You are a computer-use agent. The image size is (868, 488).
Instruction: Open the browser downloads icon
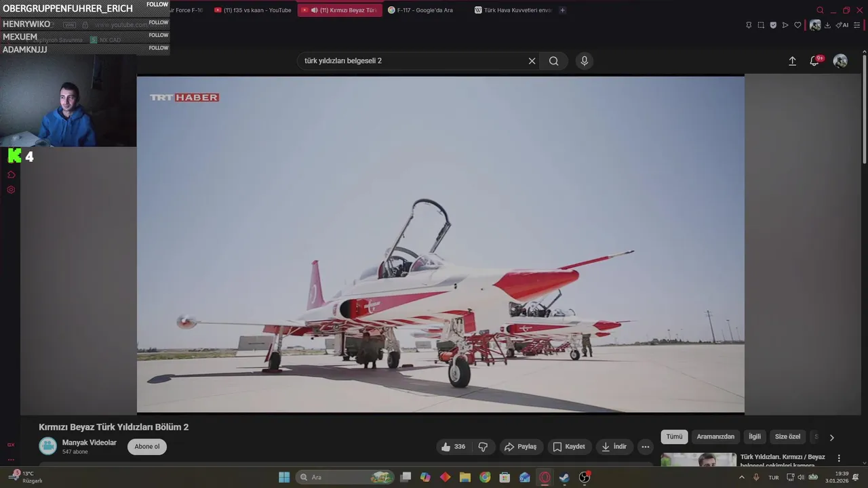(x=827, y=25)
